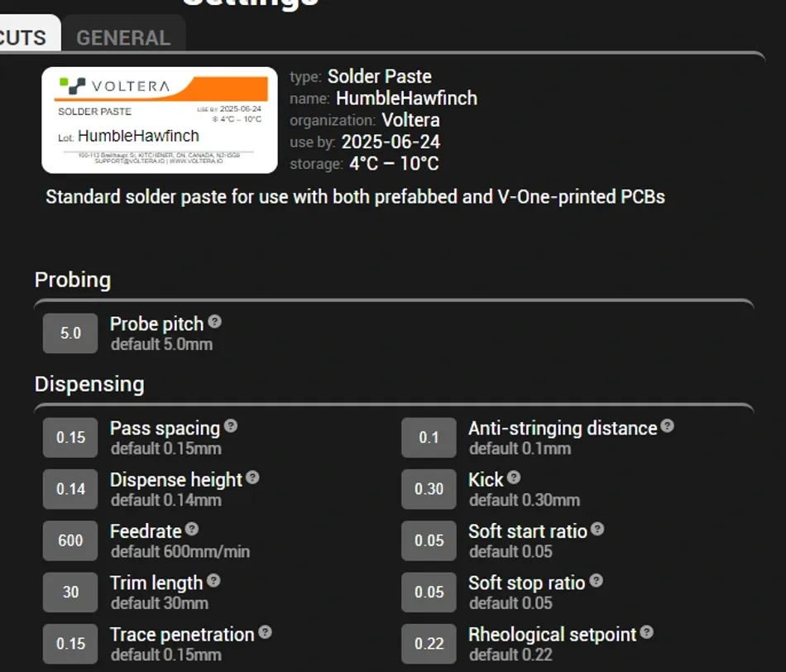Show help for Trim length
The height and width of the screenshot is (672, 786).
tap(213, 581)
